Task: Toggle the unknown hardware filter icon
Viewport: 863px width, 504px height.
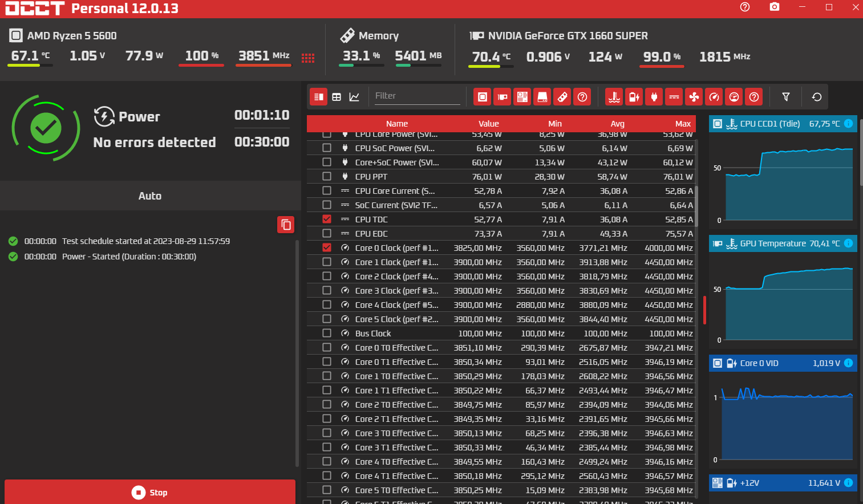Action: pyautogui.click(x=582, y=97)
